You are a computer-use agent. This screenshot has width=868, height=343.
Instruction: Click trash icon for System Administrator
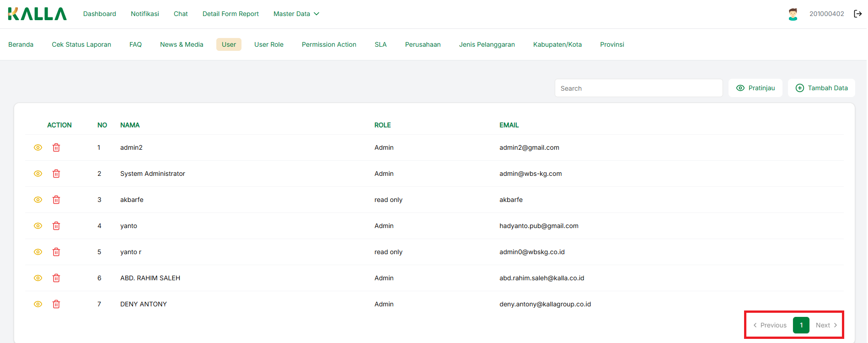56,174
